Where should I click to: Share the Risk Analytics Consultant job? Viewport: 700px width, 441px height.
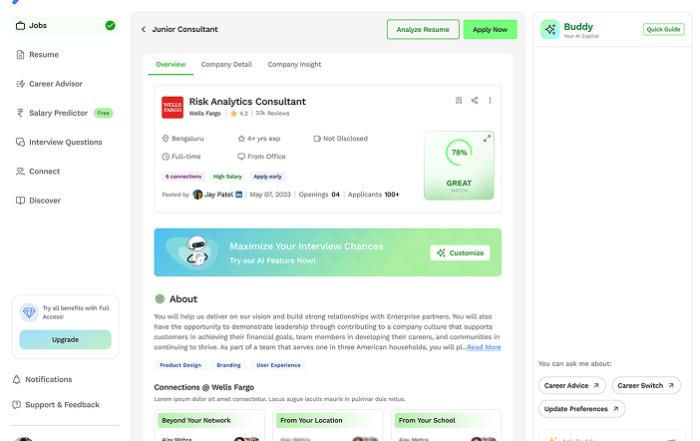(475, 100)
